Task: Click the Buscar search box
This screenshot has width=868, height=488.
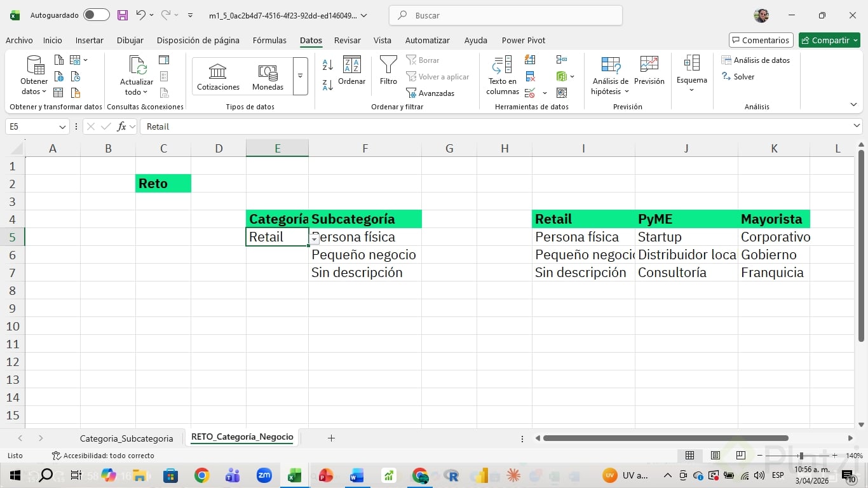Action: pyautogui.click(x=506, y=15)
